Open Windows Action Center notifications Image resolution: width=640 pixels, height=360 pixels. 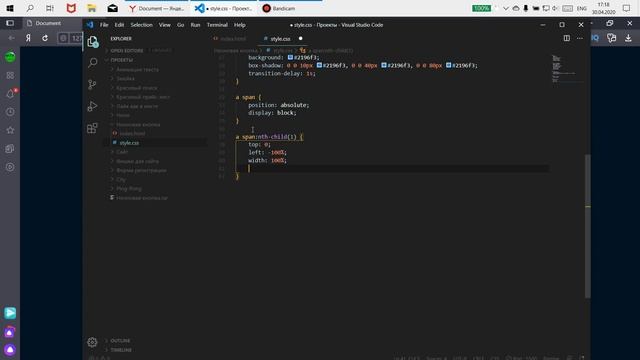[x=627, y=8]
